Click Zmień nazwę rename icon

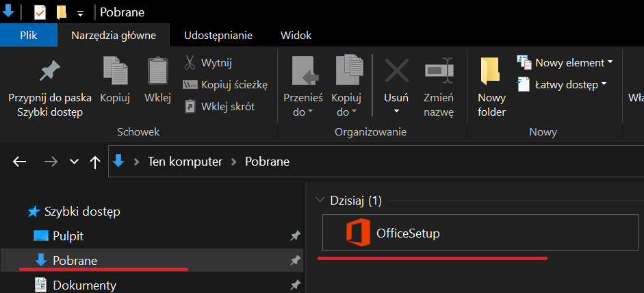[x=439, y=71]
